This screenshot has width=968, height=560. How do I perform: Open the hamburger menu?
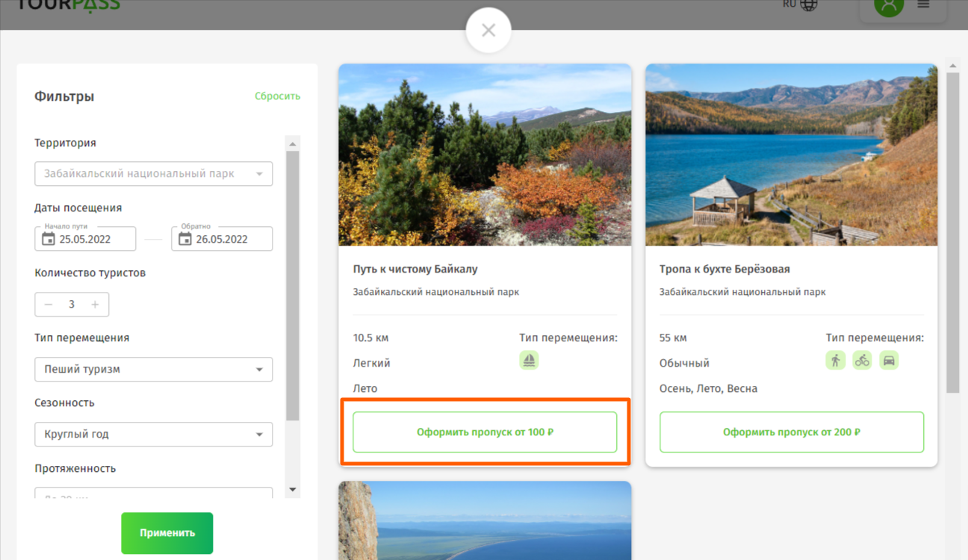(923, 4)
